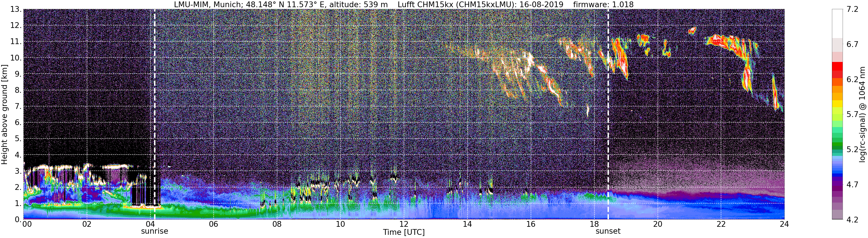868x238 pixels.
Task: Click the time axis tick label 04
Action: click(150, 224)
